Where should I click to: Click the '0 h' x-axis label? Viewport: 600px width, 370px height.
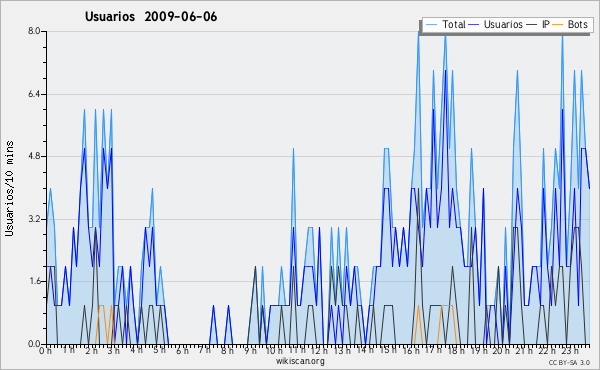pos(45,350)
